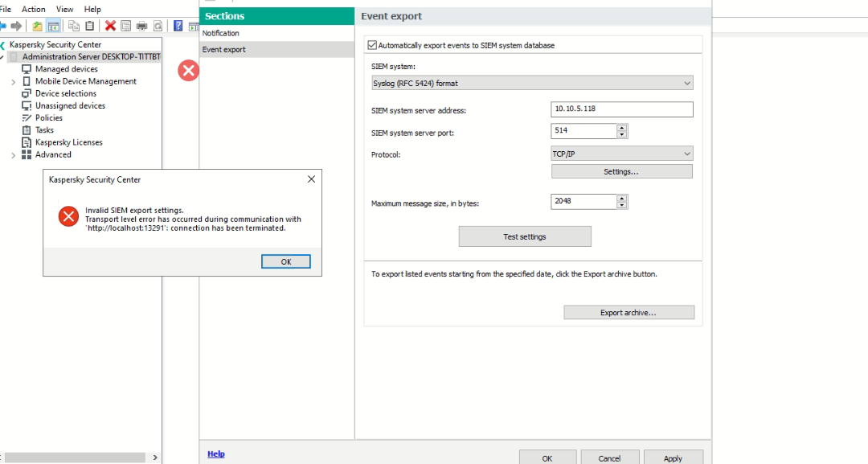Click the Policies tree icon

click(x=26, y=118)
